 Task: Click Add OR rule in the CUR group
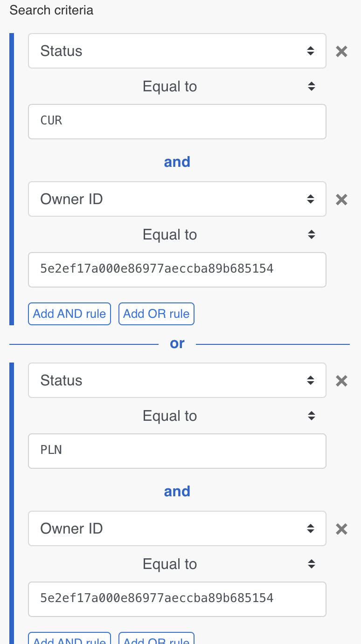pyautogui.click(x=156, y=314)
